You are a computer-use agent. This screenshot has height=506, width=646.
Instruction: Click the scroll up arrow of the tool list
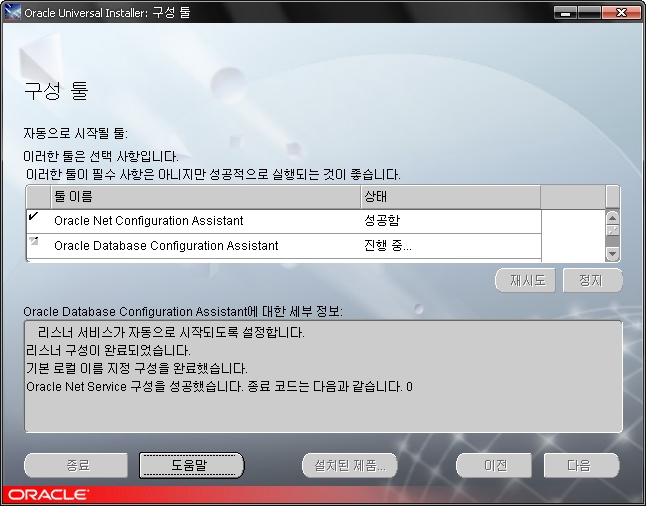point(612,218)
